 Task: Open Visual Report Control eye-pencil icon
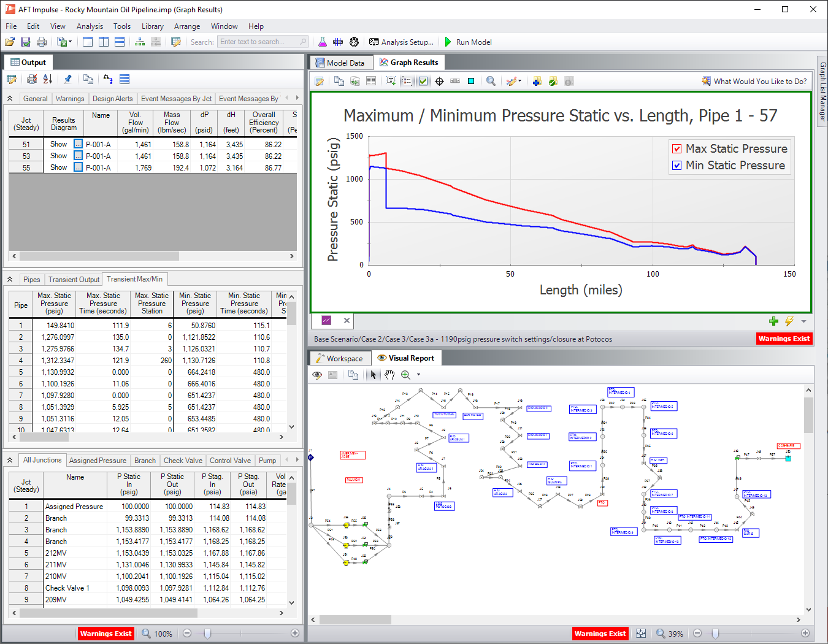(317, 375)
